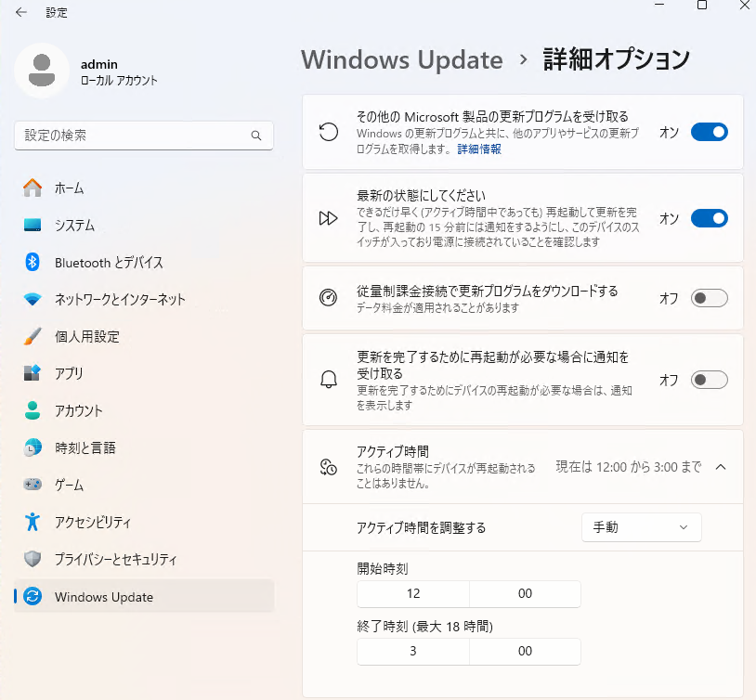Click the アクセシビリティ figure icon
756x700 pixels.
[33, 522]
